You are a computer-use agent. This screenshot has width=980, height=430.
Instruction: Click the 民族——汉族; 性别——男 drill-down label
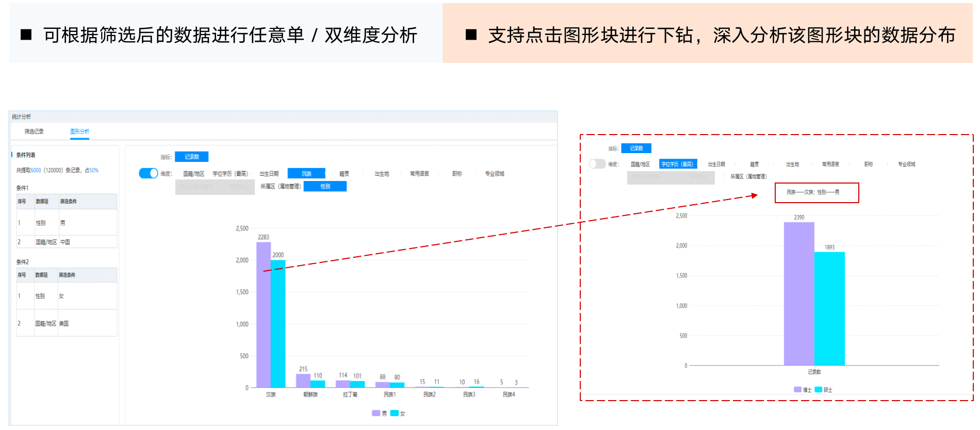pos(816,192)
